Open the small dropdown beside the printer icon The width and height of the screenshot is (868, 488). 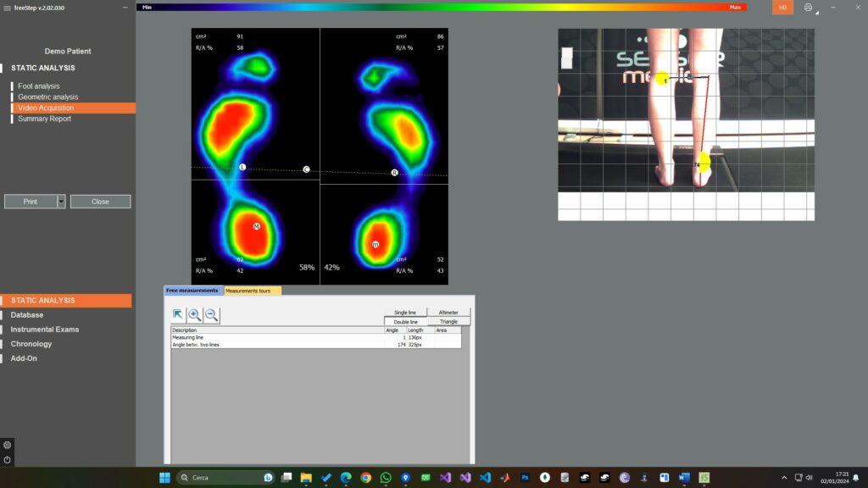(x=818, y=13)
